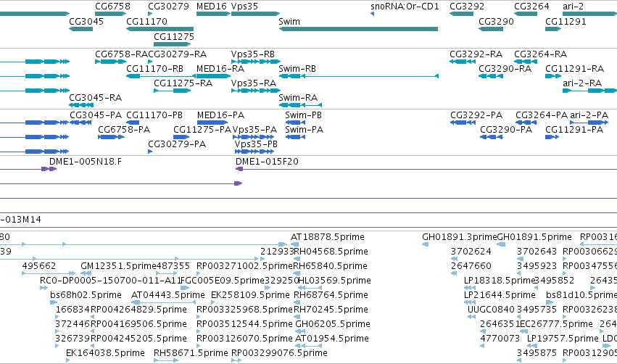The image size is (617, 364).
Task: Select the CG3264-RA transcript
Action: click(x=526, y=62)
